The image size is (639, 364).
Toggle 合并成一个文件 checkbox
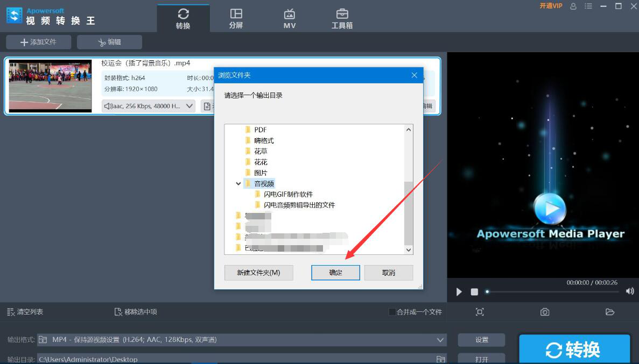392,312
